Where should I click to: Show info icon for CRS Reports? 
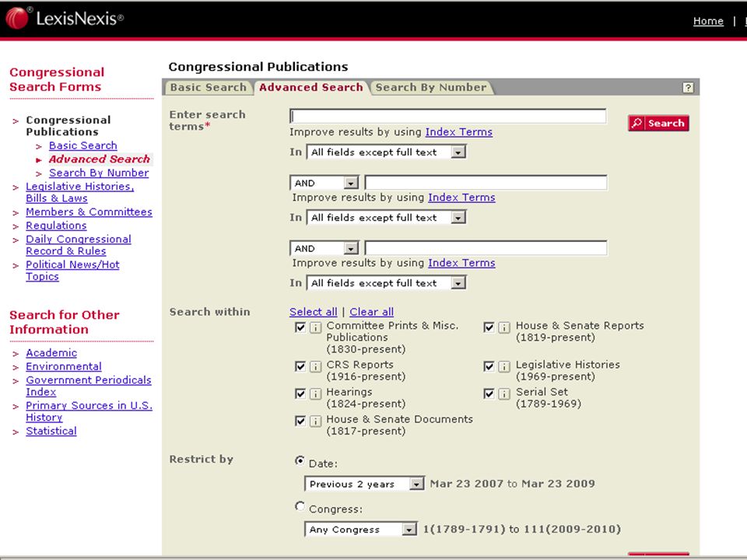[315, 366]
